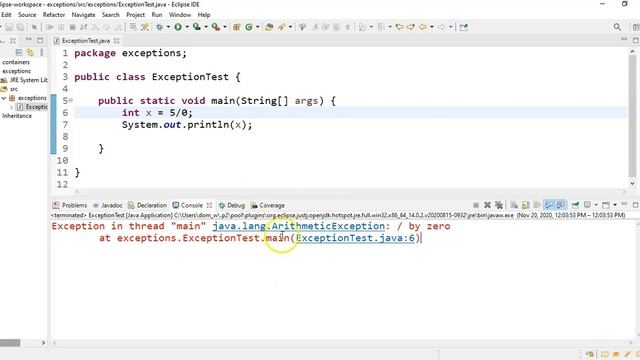The image size is (640, 360).
Task: Click the Back navigation arrow in toolbar
Action: [422, 27]
